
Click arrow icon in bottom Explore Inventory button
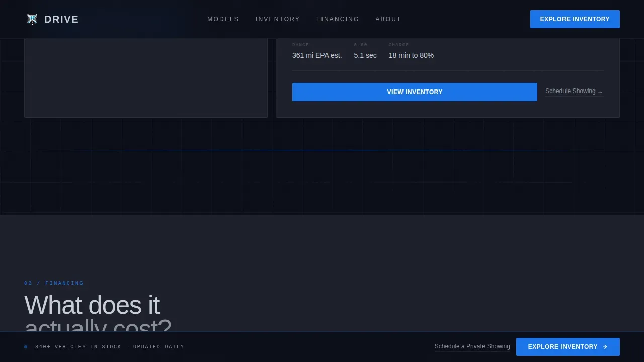(x=605, y=347)
